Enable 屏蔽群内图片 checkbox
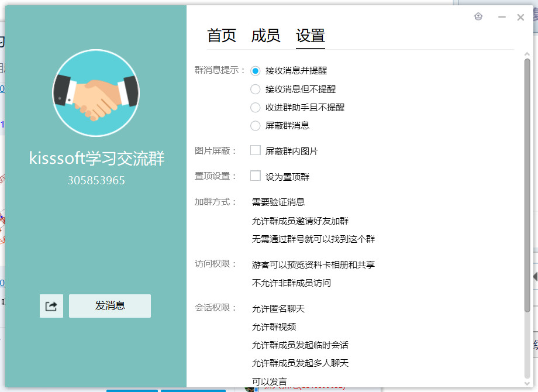Image resolution: width=538 pixels, height=392 pixels. [256, 150]
